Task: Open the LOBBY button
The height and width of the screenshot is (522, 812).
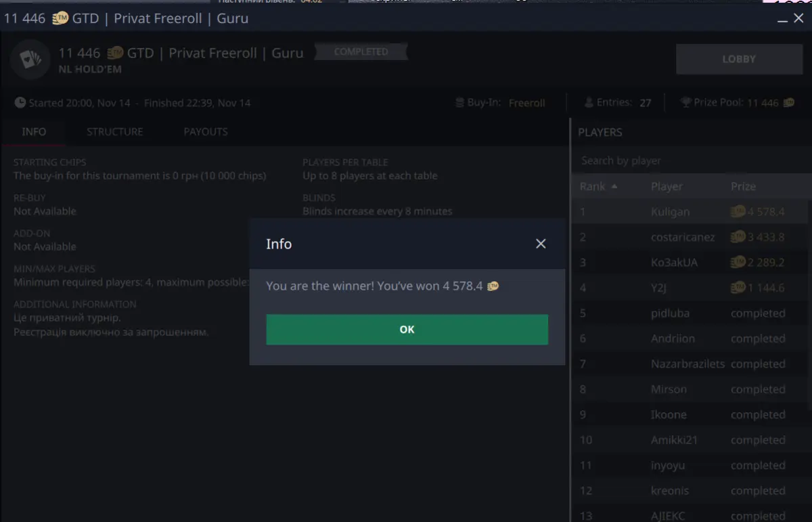Action: point(739,60)
